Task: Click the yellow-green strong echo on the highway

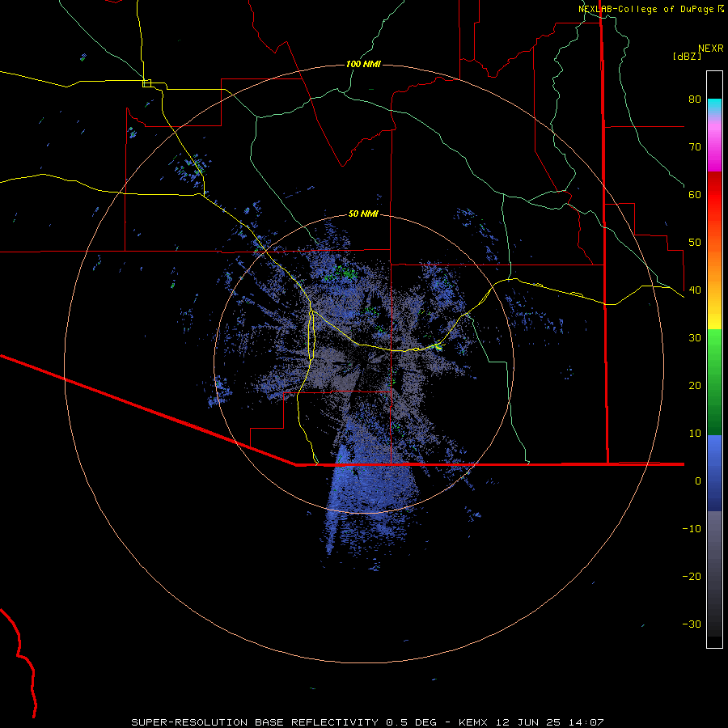Action: pos(437,346)
